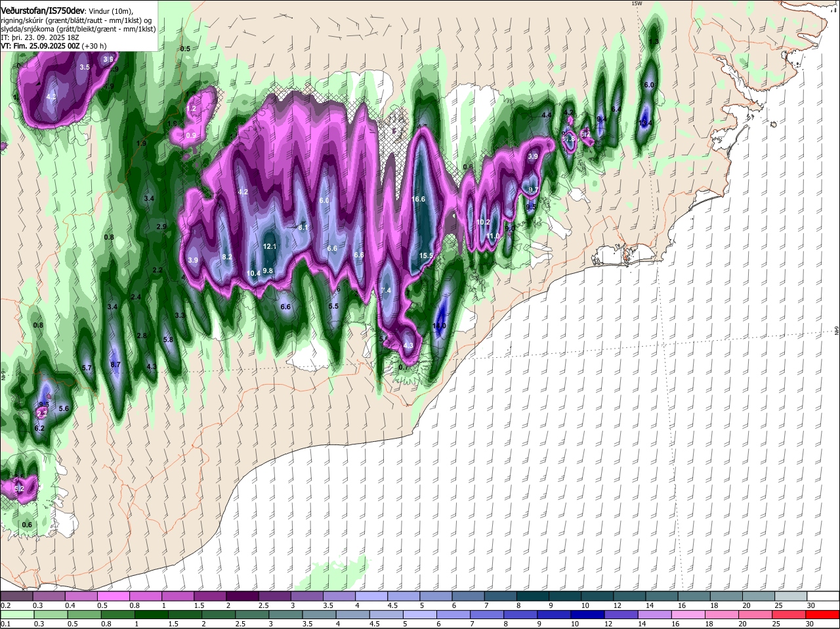Screen dimensions: 840x629
Task: Click the 2.8 precipitation value label
Action: pyautogui.click(x=142, y=336)
